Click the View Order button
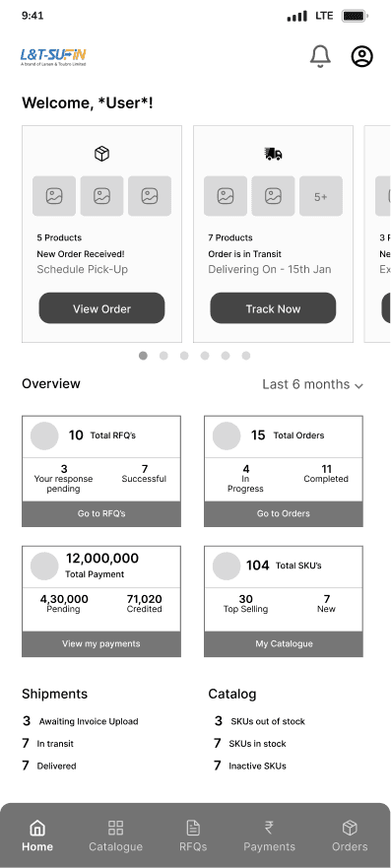 point(101,308)
